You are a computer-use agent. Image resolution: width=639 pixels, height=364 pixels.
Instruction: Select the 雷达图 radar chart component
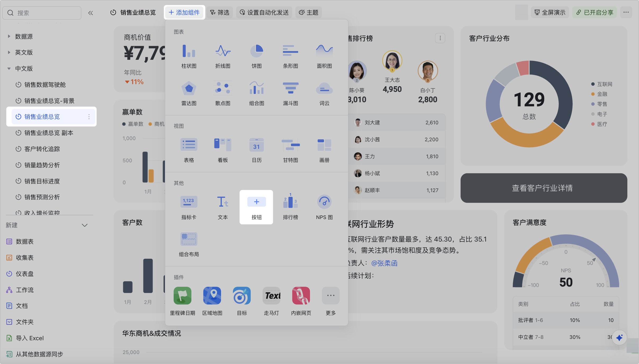[189, 94]
